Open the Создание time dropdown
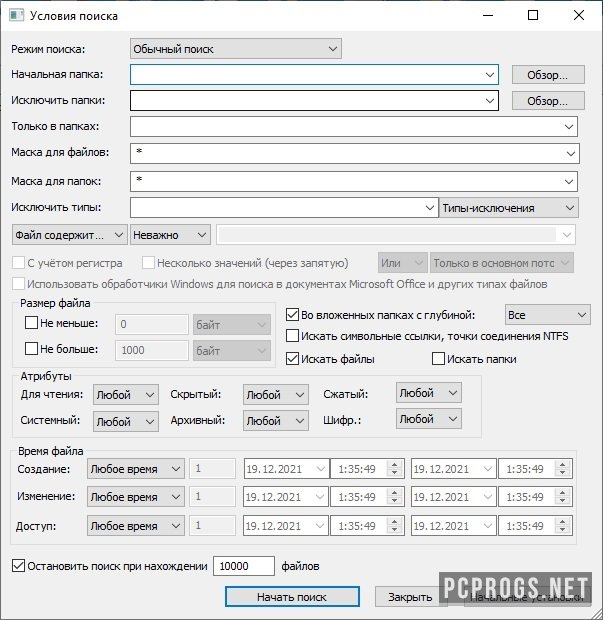The width and height of the screenshot is (603, 620). point(135,469)
